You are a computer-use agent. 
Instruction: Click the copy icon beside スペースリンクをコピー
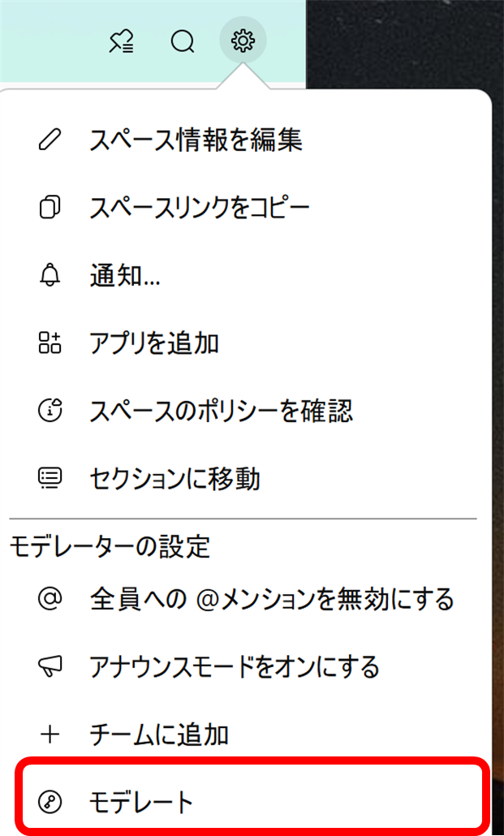tap(50, 208)
